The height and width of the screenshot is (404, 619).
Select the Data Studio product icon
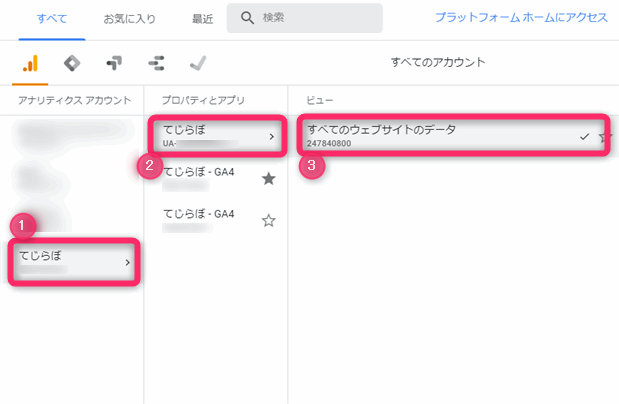(156, 63)
